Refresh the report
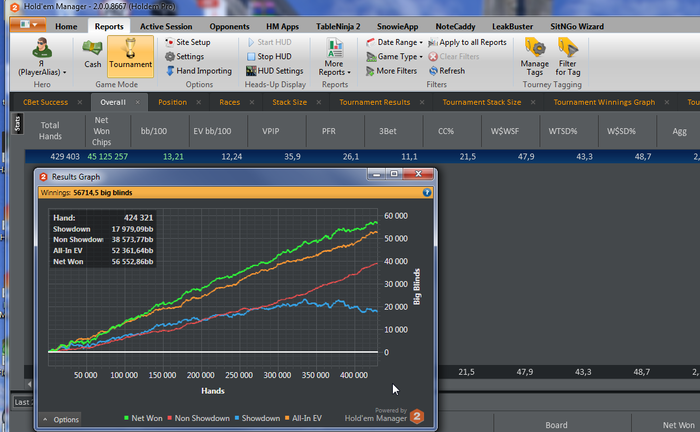The image size is (700, 432). [x=447, y=71]
